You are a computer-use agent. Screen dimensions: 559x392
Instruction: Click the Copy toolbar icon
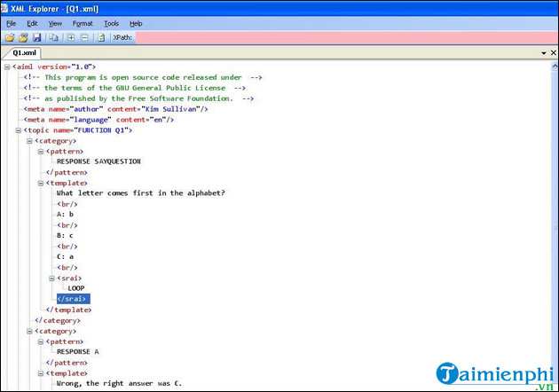(54, 37)
